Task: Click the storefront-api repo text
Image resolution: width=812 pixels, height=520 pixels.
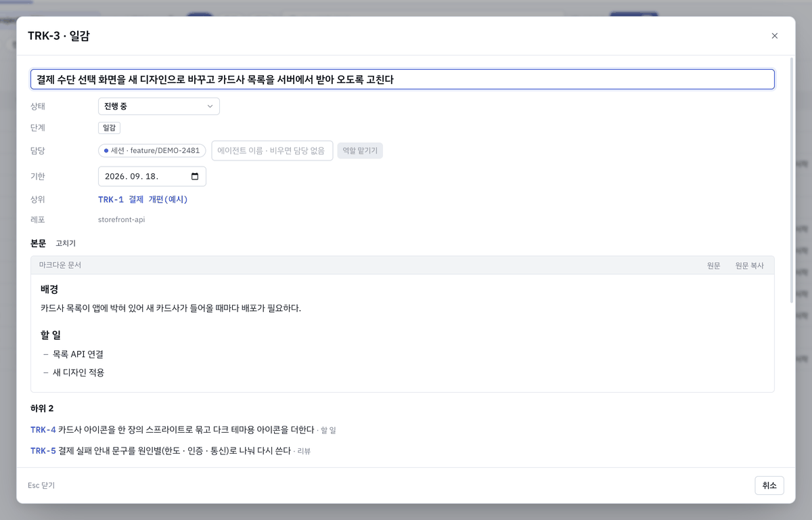Action: tap(122, 219)
